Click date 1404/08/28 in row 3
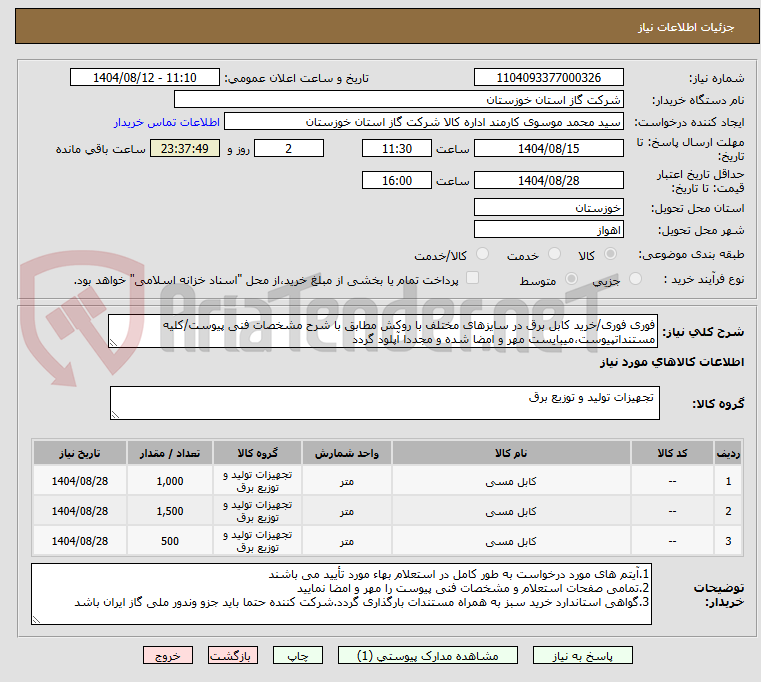761x682 pixels. point(80,541)
